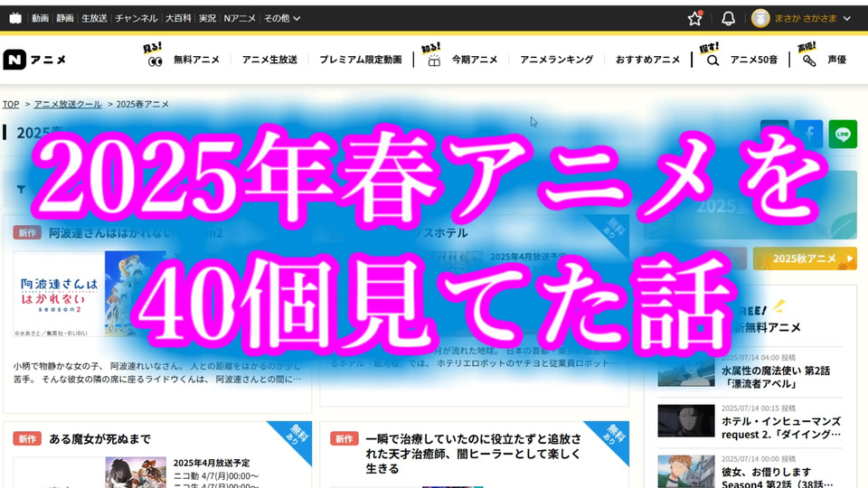Open the まさか さかさま account dropdown
868x488 pixels.
[812, 18]
